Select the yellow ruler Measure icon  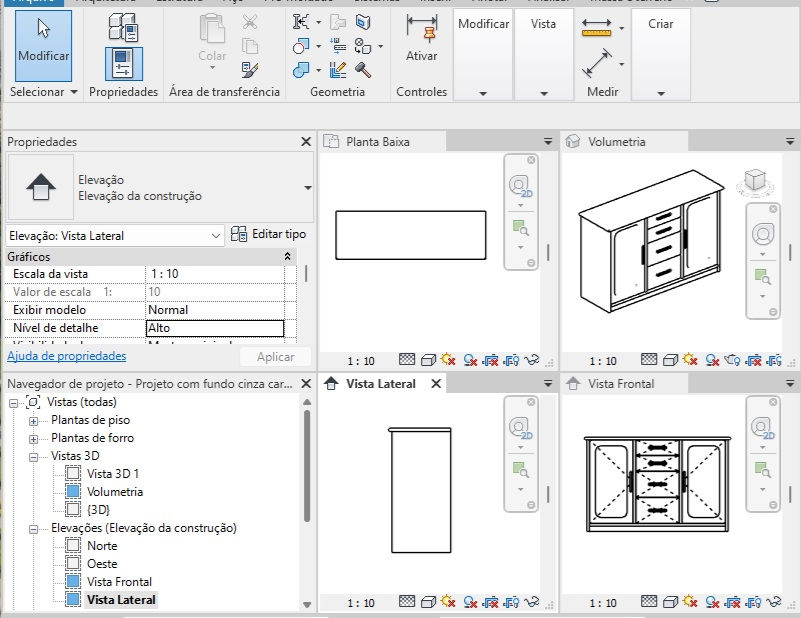pyautogui.click(x=596, y=28)
